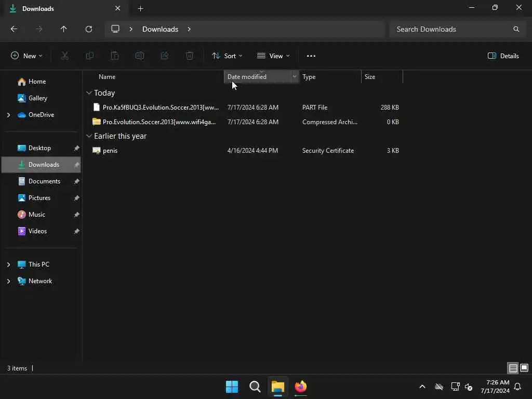Open the See more three-dots menu
This screenshot has width=532, height=399.
pyautogui.click(x=311, y=56)
